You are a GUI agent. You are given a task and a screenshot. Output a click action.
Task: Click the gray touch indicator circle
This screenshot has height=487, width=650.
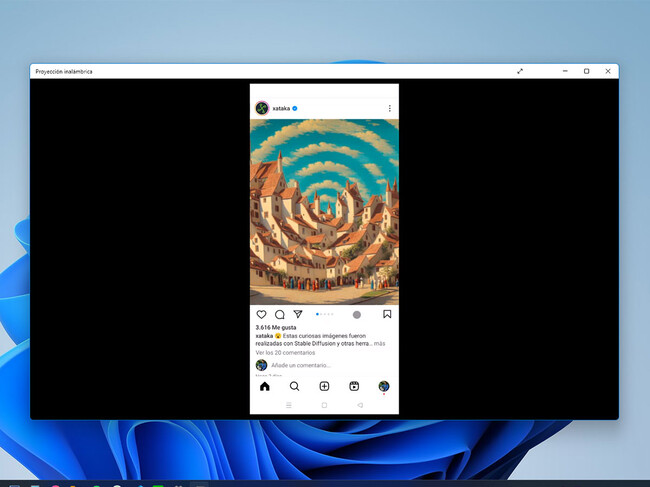coord(357,315)
